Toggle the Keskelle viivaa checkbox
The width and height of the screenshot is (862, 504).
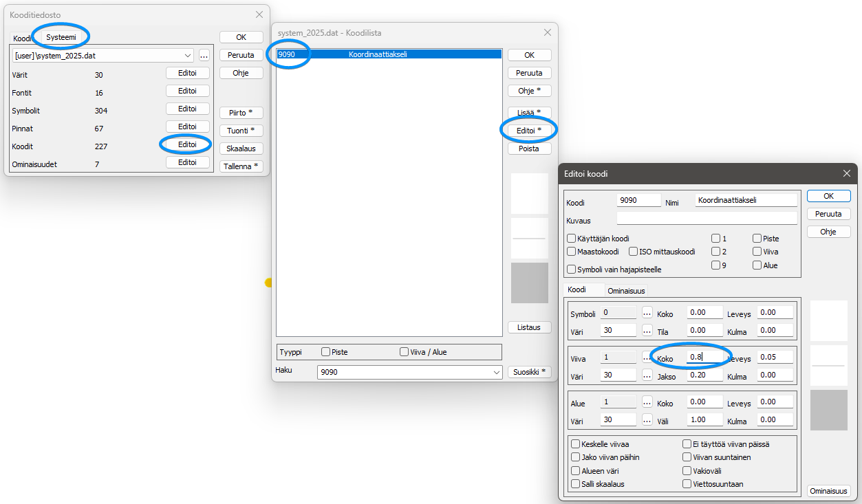576,444
